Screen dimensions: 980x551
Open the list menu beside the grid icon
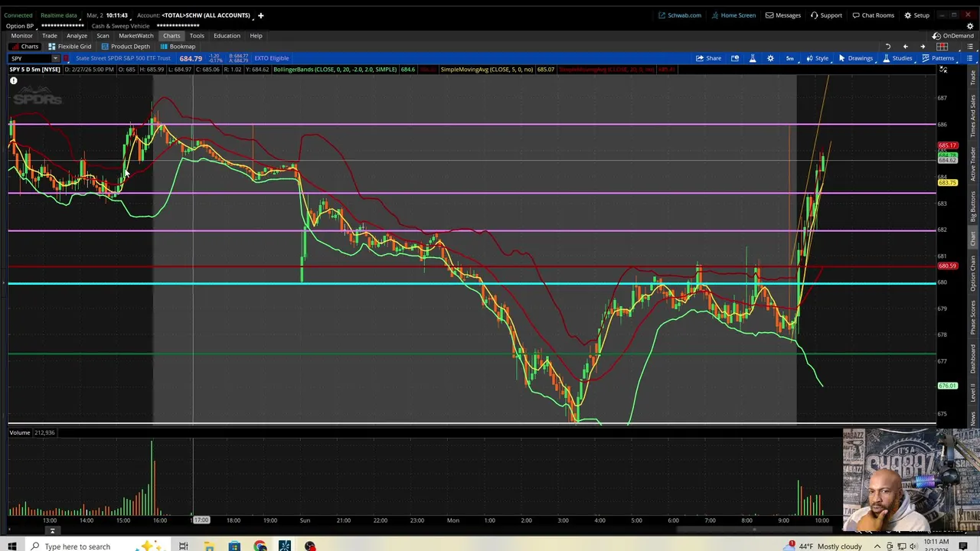point(969,47)
